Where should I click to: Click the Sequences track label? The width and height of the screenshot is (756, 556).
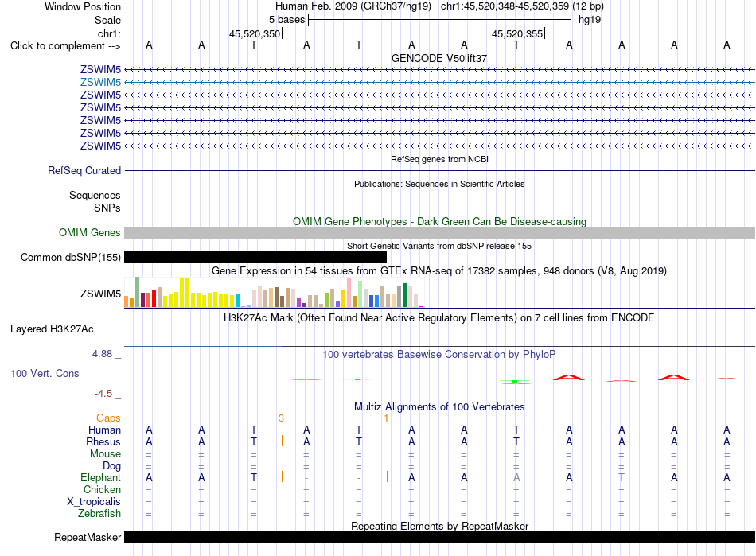click(x=95, y=195)
